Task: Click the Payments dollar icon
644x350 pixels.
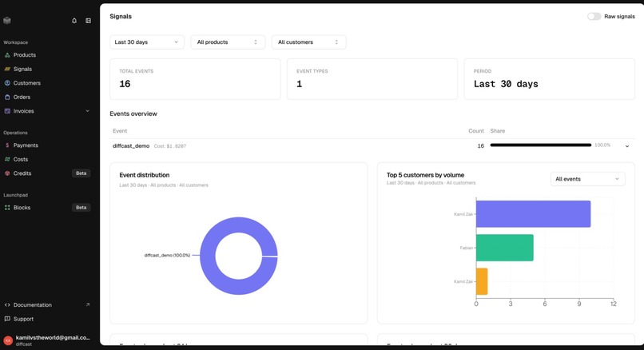Action: 7,145
